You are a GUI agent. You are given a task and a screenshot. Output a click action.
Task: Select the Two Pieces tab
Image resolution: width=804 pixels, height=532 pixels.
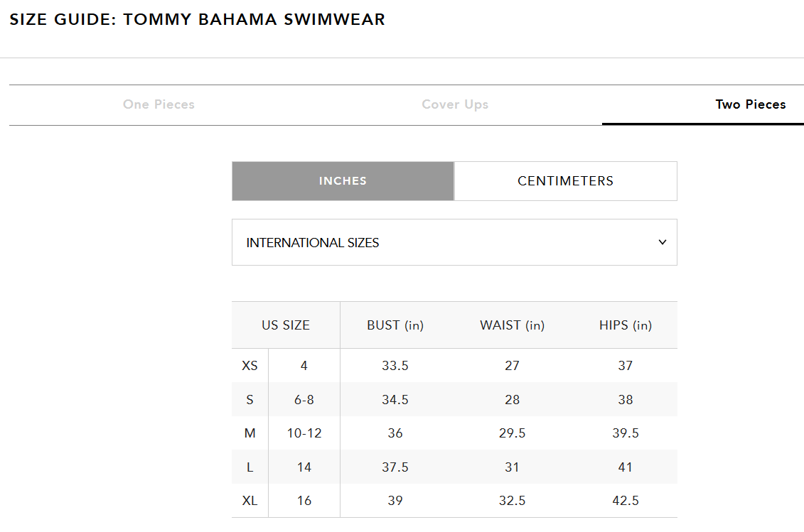[x=750, y=104]
